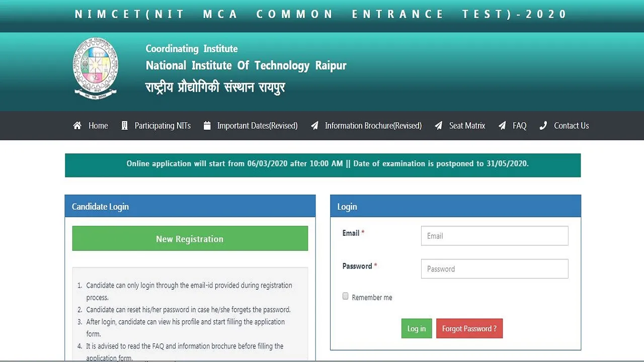
Task: Click paper-plane icon beside FAQ
Action: tap(502, 126)
